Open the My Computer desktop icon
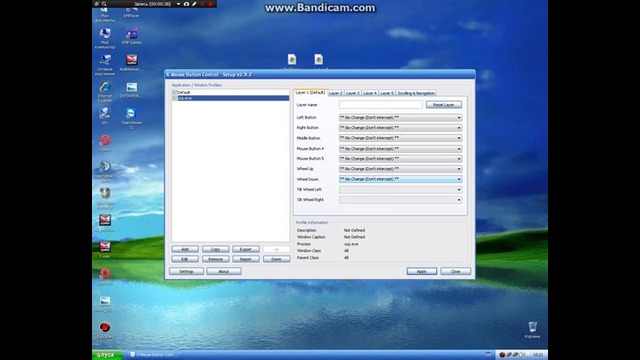This screenshot has width=640, height=360. coord(105,38)
